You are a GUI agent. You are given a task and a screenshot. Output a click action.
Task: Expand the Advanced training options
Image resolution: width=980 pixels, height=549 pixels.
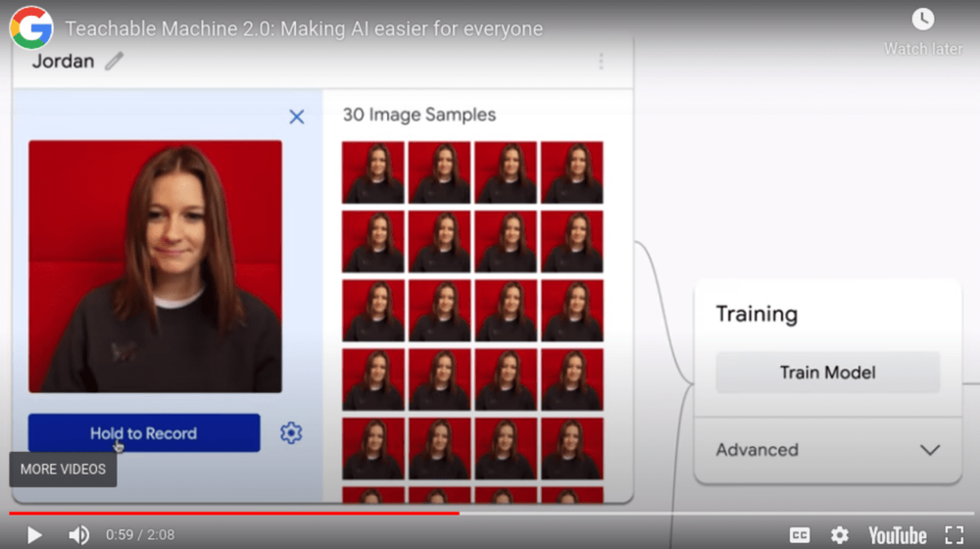pos(827,450)
